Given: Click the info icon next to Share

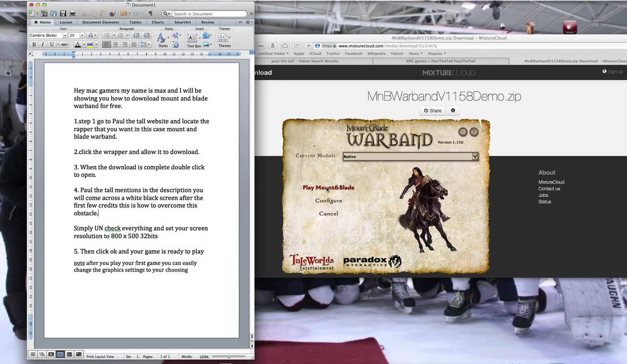Looking at the screenshot, I should [x=453, y=111].
